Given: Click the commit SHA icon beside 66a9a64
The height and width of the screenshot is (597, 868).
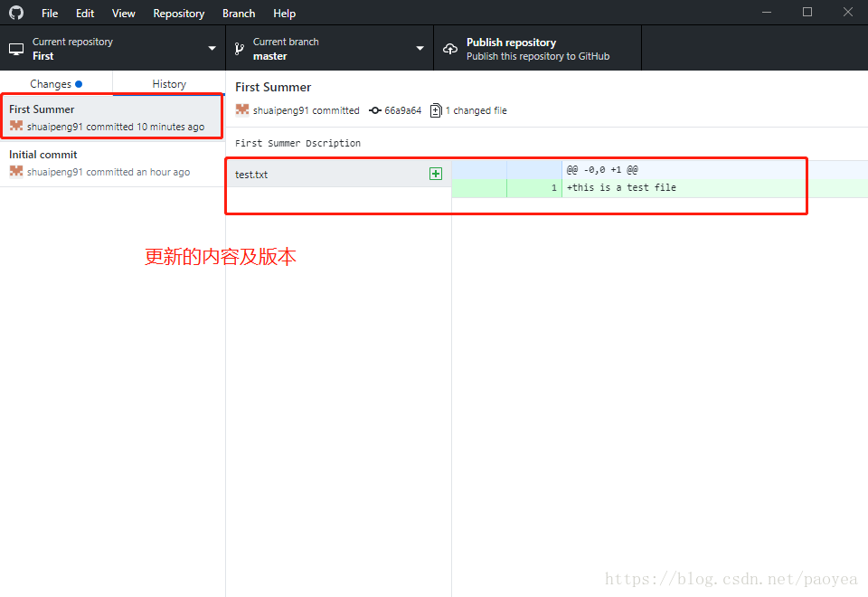Looking at the screenshot, I should point(374,110).
